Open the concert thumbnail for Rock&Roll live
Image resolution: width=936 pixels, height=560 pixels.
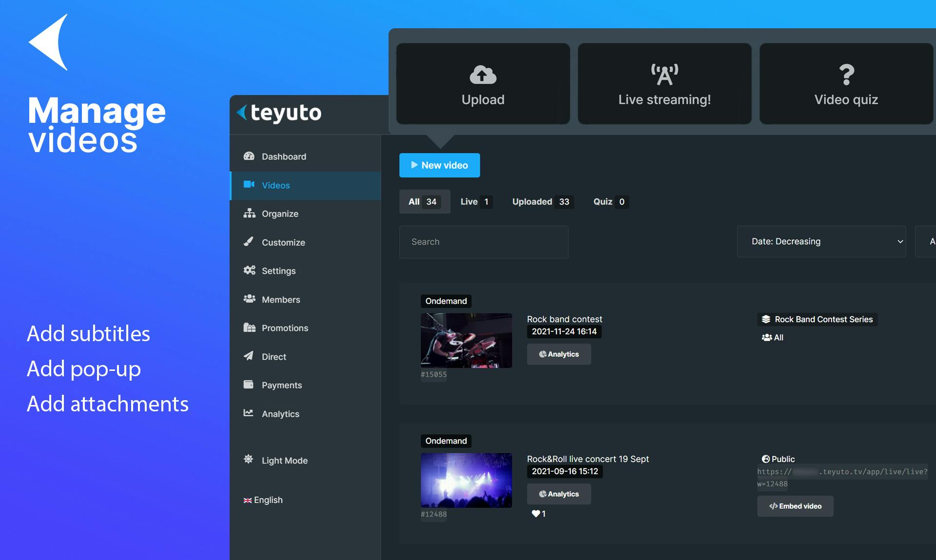pyautogui.click(x=467, y=480)
